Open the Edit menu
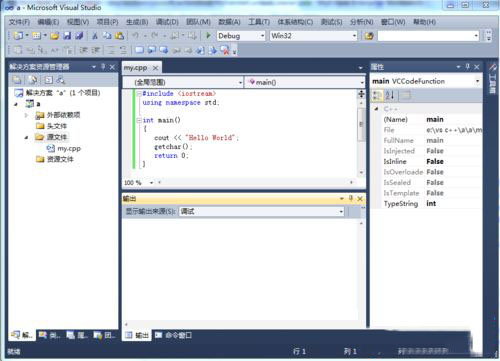500x361 pixels. point(48,22)
